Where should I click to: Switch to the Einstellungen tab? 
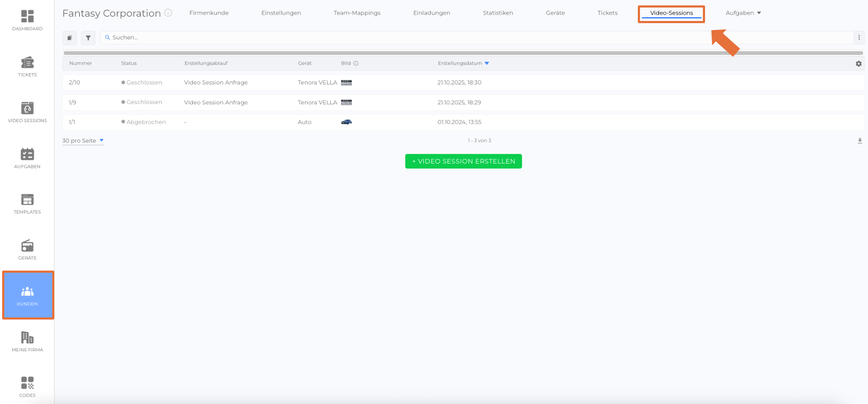click(281, 13)
